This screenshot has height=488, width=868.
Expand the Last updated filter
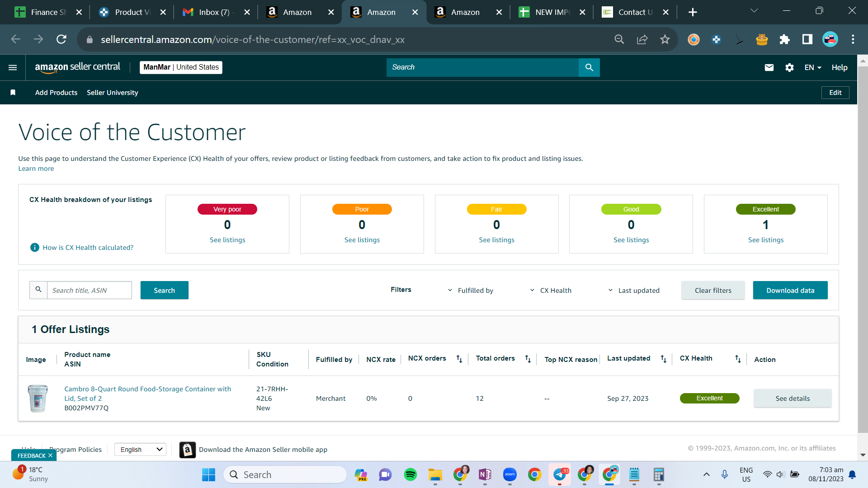634,291
